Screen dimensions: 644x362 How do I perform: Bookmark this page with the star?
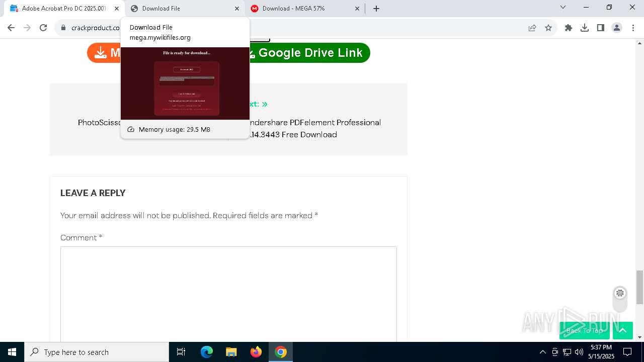pos(548,28)
